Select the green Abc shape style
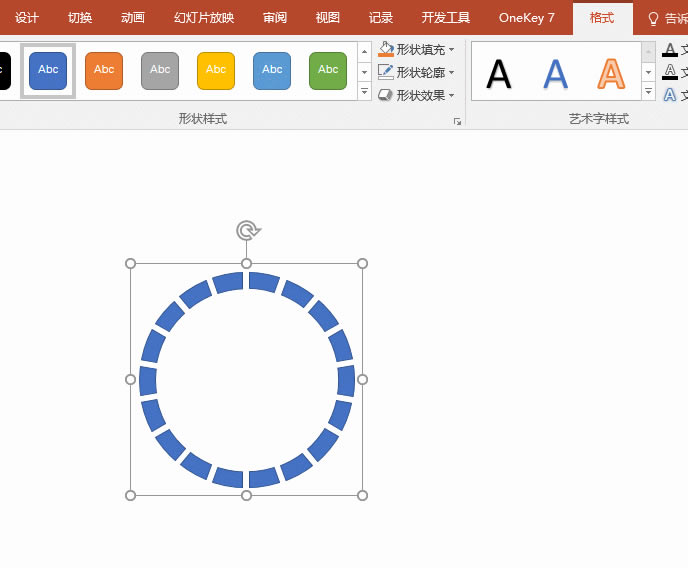The width and height of the screenshot is (688, 568). 328,71
